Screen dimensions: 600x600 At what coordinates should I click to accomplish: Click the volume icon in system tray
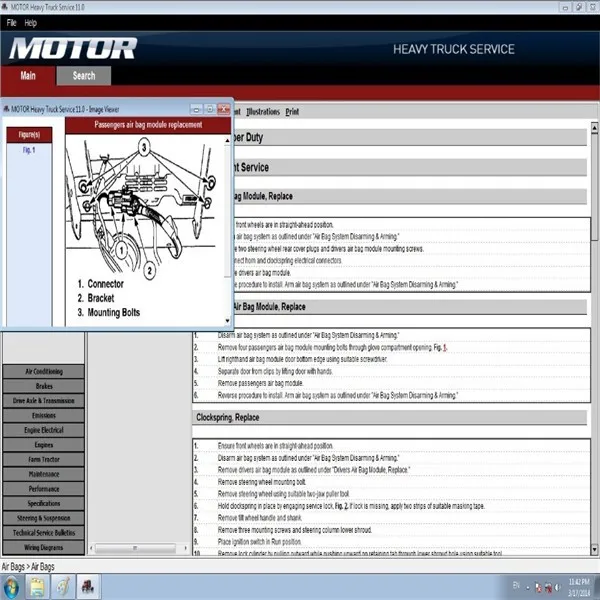coord(558,587)
